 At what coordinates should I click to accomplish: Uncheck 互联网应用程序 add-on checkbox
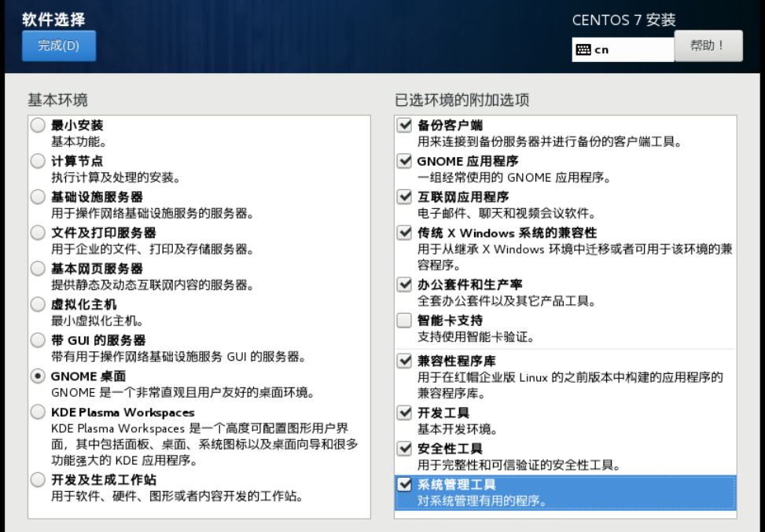(x=404, y=197)
